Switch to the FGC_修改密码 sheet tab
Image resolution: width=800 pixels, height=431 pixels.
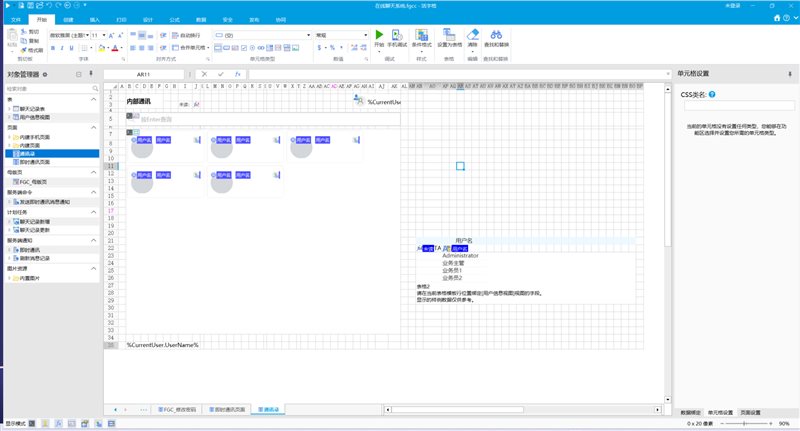click(177, 410)
